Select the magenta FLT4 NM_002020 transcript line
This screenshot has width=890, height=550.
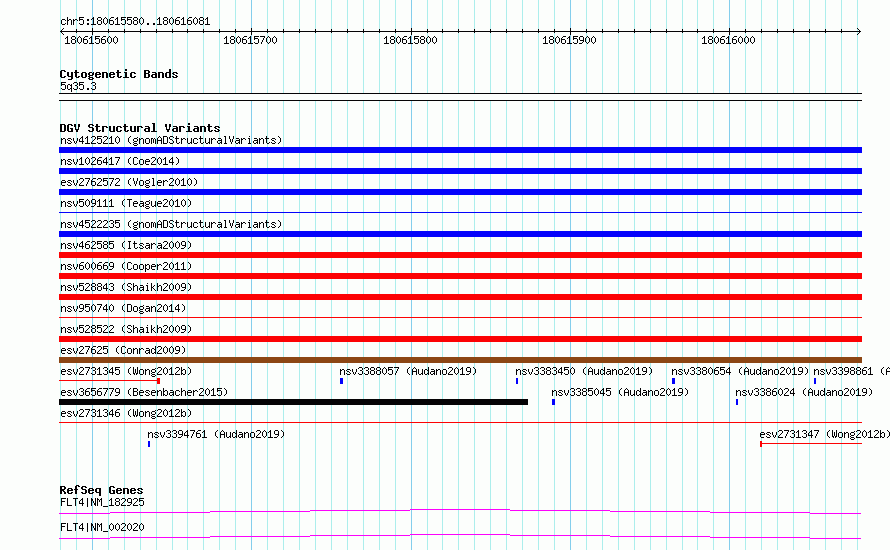pyautogui.click(x=460, y=536)
